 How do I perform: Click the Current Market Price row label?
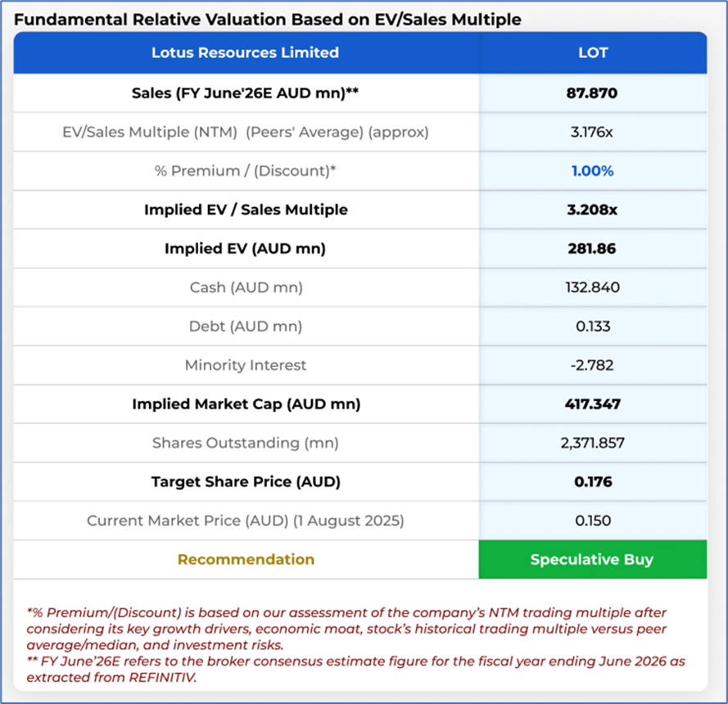(245, 521)
